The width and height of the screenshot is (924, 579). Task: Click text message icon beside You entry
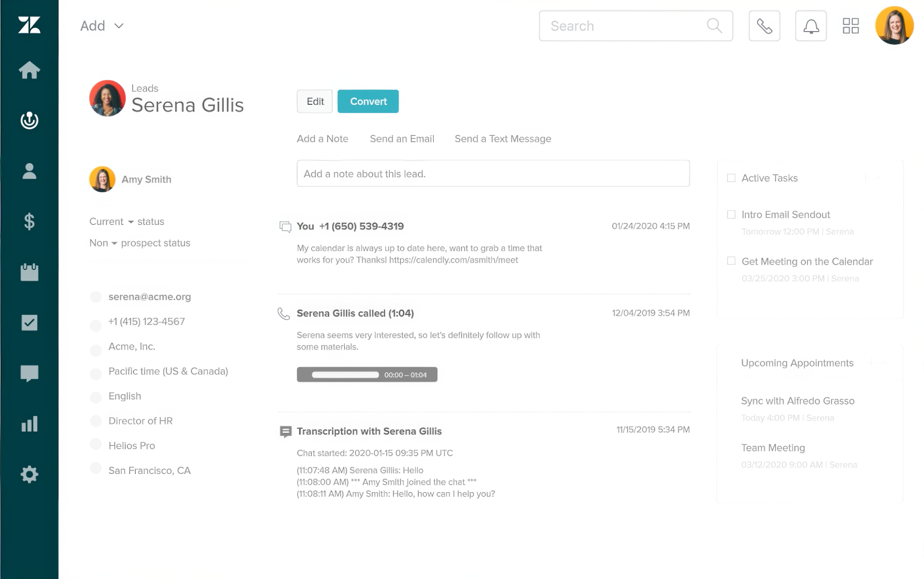285,227
